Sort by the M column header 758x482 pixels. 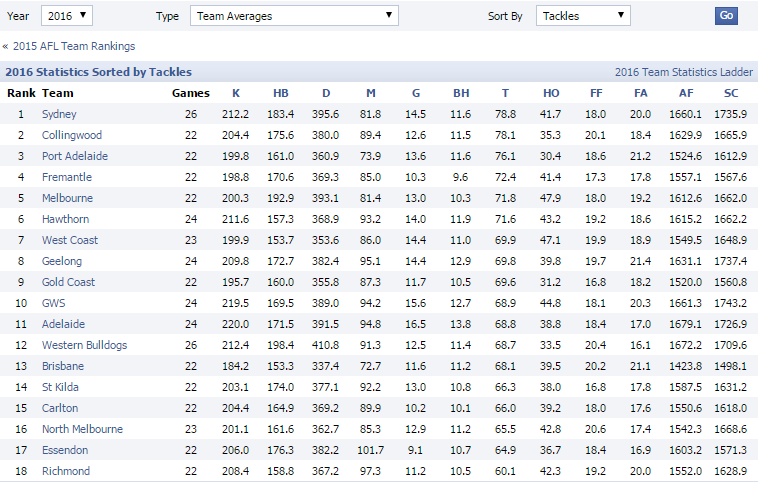coord(371,93)
